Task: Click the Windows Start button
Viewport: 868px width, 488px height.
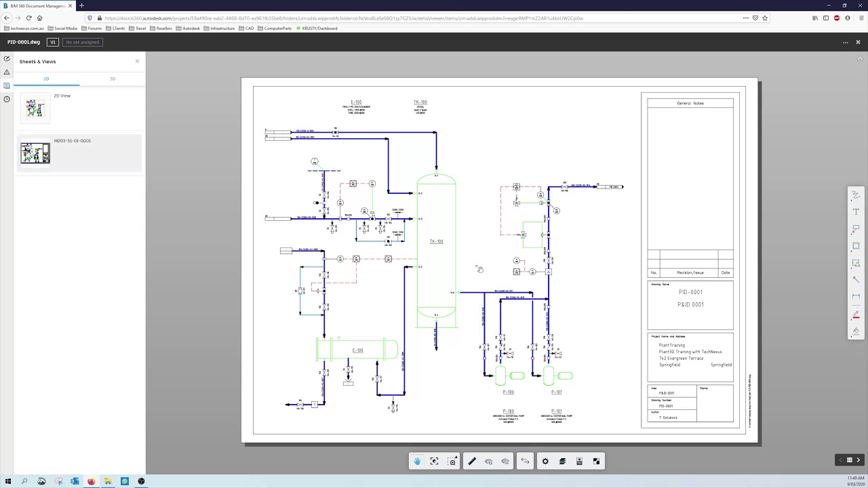Action: 7,481
